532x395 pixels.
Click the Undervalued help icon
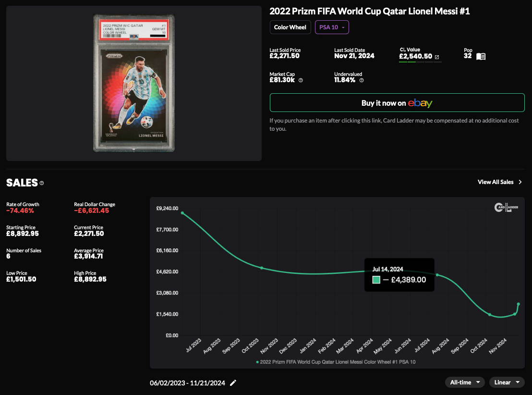pyautogui.click(x=362, y=81)
